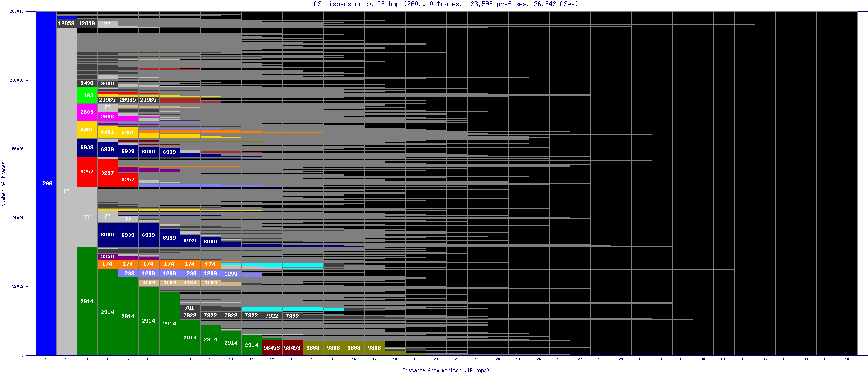
Task: Click the 'Distance from monitor (IP hops)' axis label
Action: point(446,370)
